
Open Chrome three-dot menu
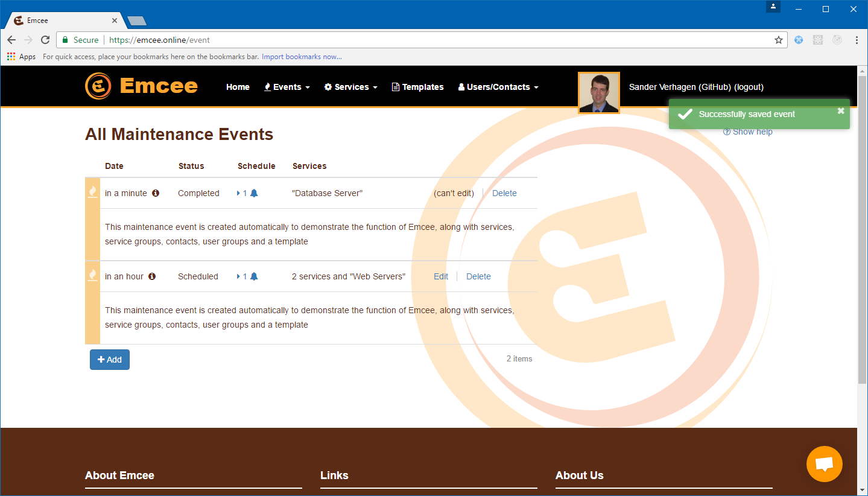tap(857, 40)
